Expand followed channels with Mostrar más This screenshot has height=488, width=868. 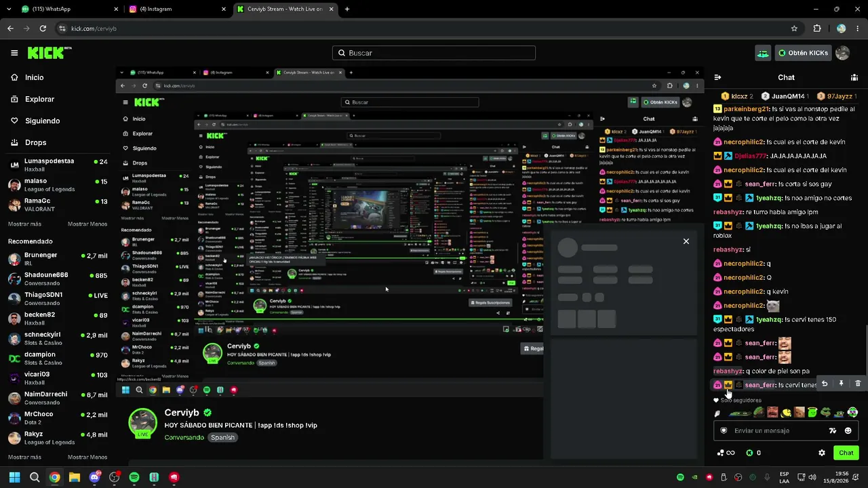click(24, 224)
